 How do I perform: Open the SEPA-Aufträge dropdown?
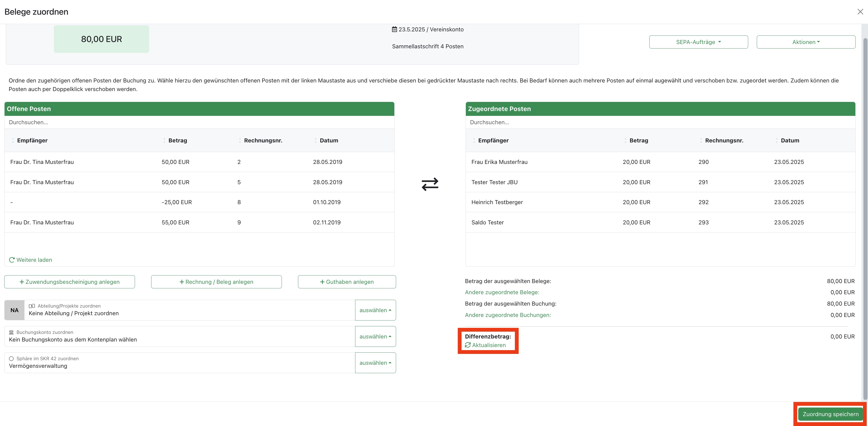[698, 42]
